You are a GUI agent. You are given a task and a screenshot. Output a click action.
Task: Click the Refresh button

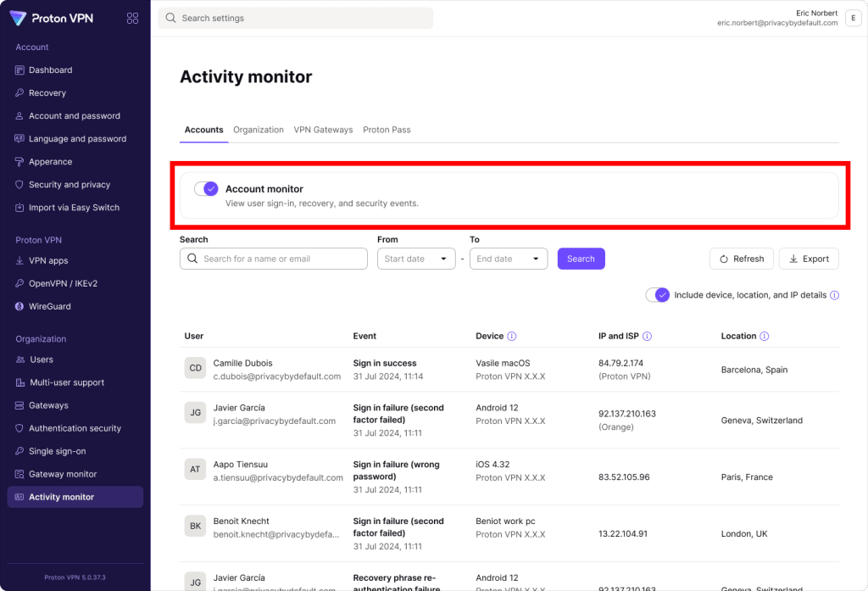pos(741,259)
